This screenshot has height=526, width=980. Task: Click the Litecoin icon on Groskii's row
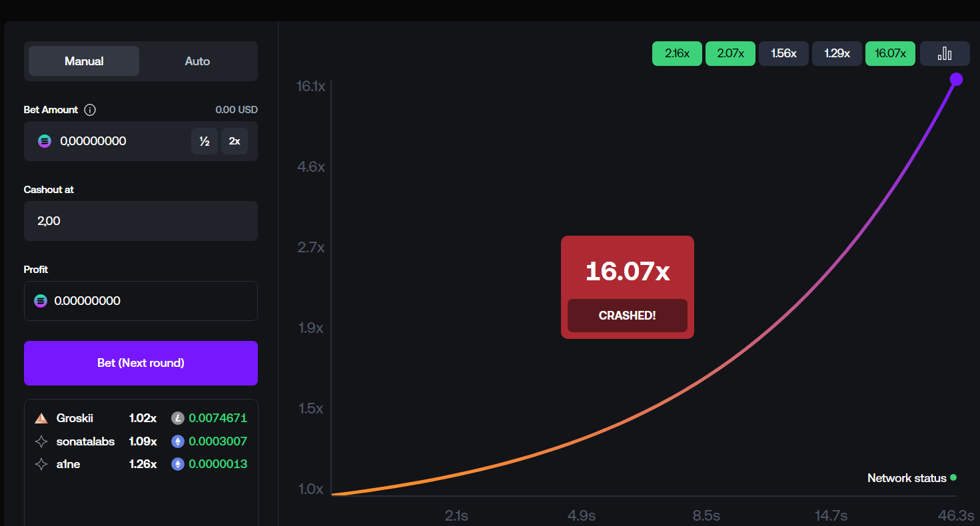[178, 418]
